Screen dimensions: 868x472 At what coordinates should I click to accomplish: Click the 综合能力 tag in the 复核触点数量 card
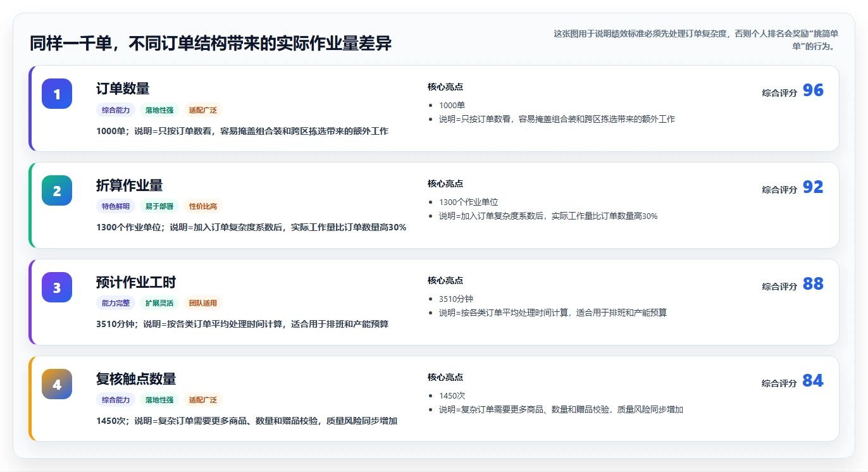click(116, 401)
